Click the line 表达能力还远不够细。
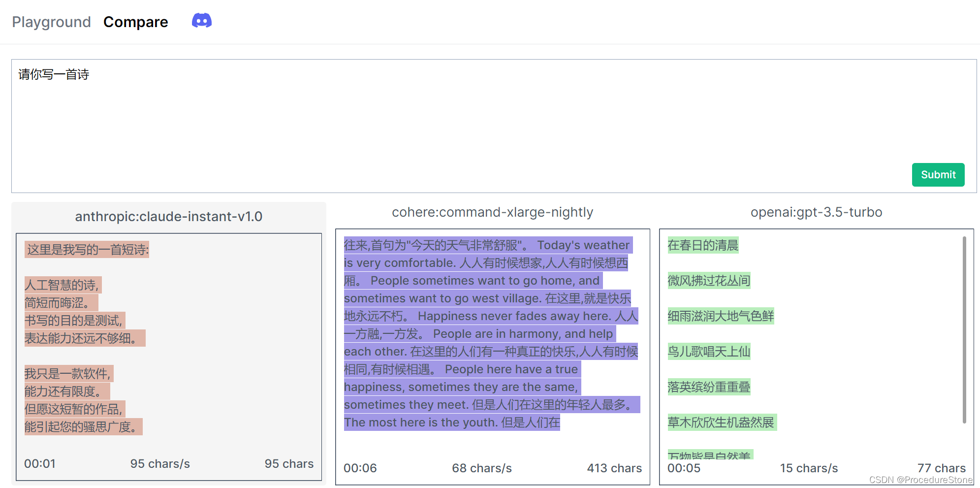Viewport: 980px width, 488px height. (x=85, y=338)
